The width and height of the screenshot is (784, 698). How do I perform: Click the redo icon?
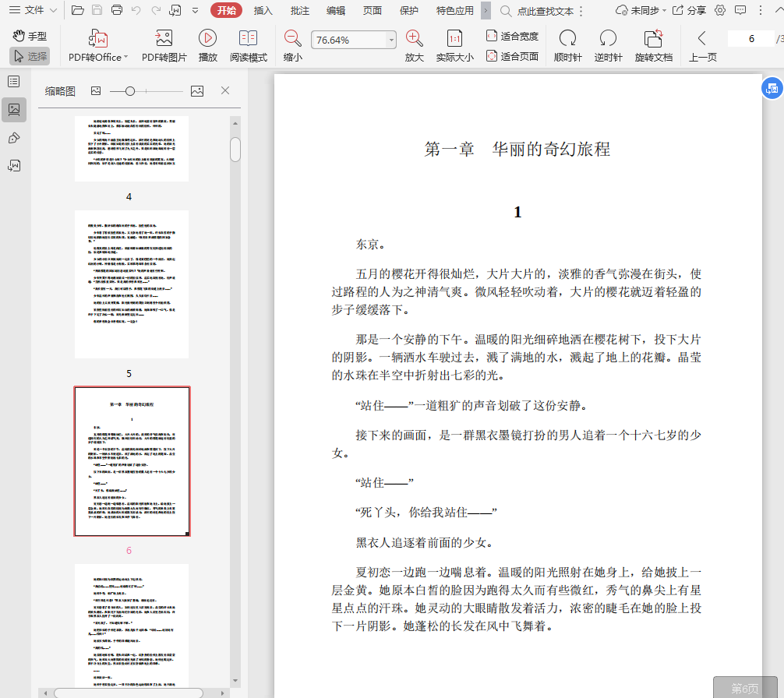(x=156, y=10)
